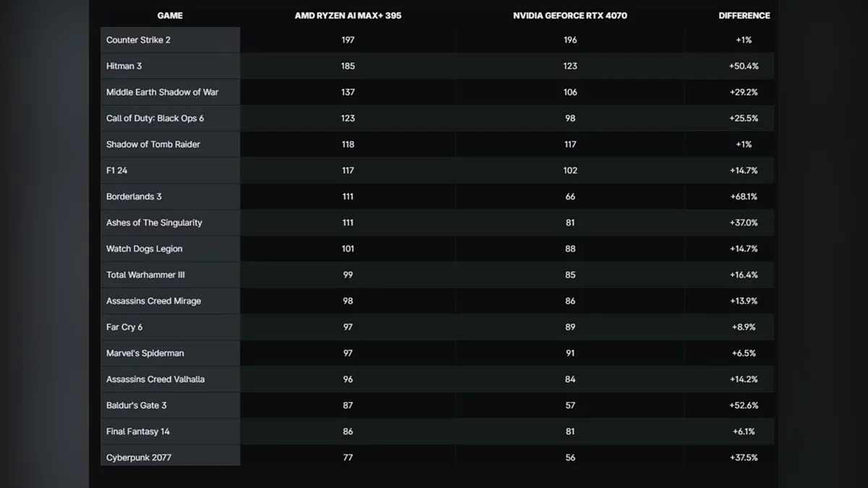Select the Final Fantasy 14 label

pyautogui.click(x=138, y=432)
